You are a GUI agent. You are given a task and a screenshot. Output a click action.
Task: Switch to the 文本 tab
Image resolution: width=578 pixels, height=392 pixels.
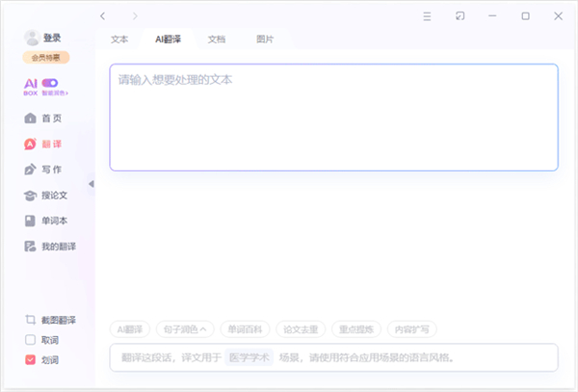point(119,39)
